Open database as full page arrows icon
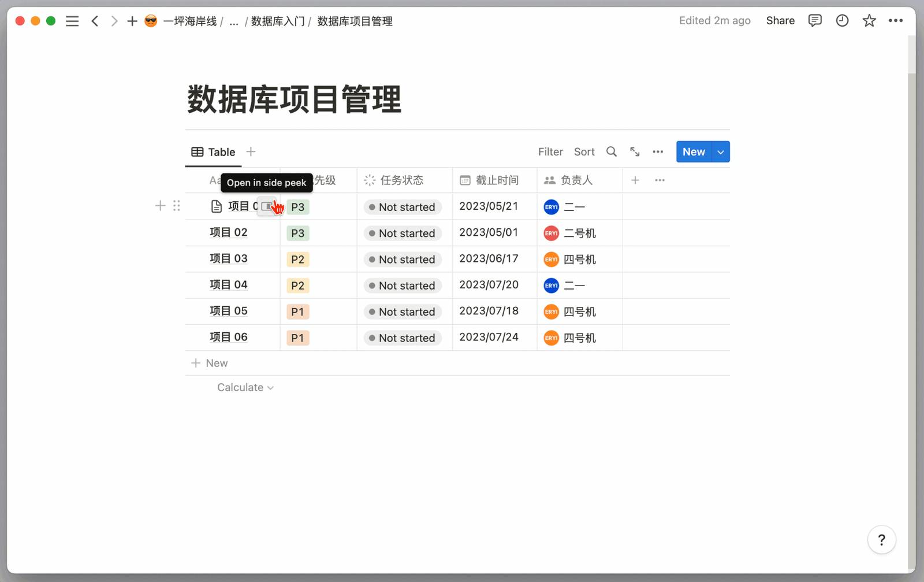924x582 pixels. 635,152
